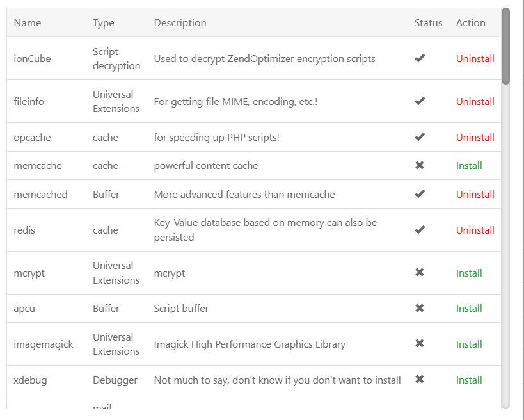Click the imagemagick not-installed X icon
The width and height of the screenshot is (524, 420).
[x=420, y=344]
